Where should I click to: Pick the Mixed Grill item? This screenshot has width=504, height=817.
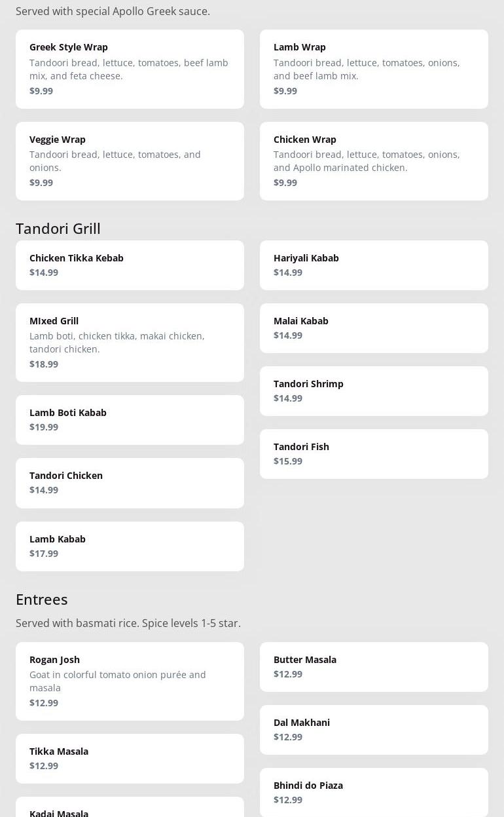130,342
